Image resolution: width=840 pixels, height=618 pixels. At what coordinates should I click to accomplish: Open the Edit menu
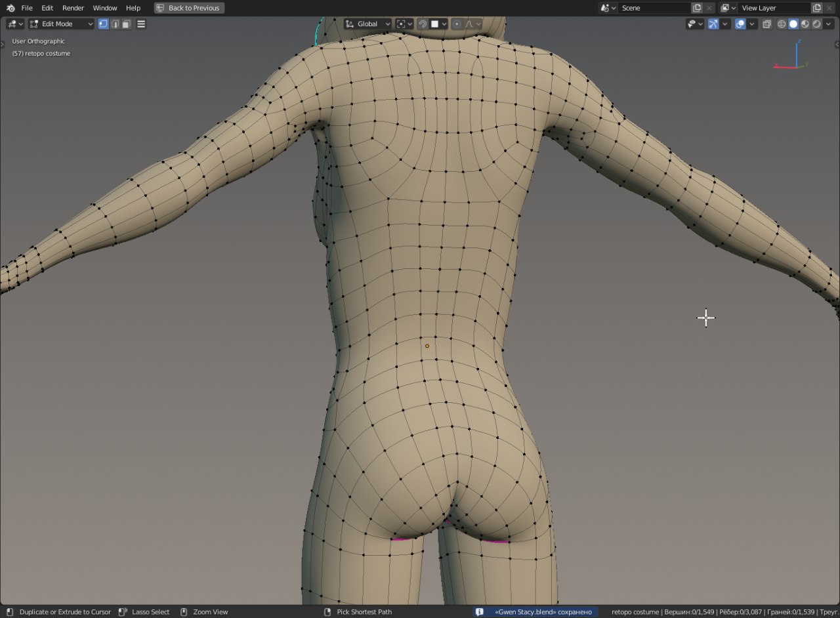coord(47,8)
